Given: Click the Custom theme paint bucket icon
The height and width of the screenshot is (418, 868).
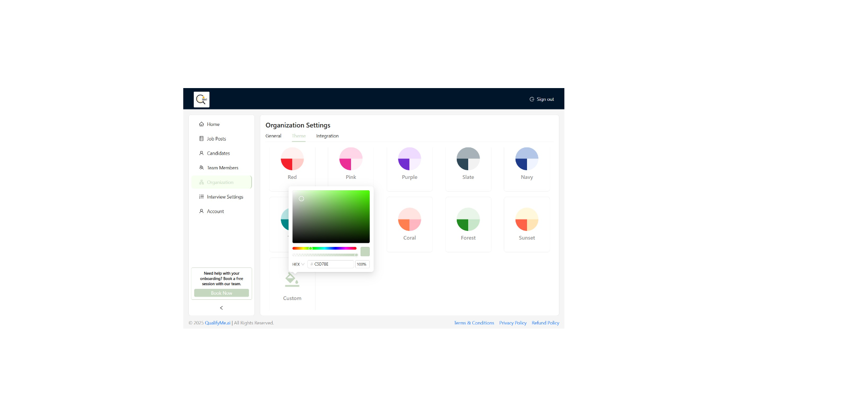Looking at the screenshot, I should coord(292,280).
